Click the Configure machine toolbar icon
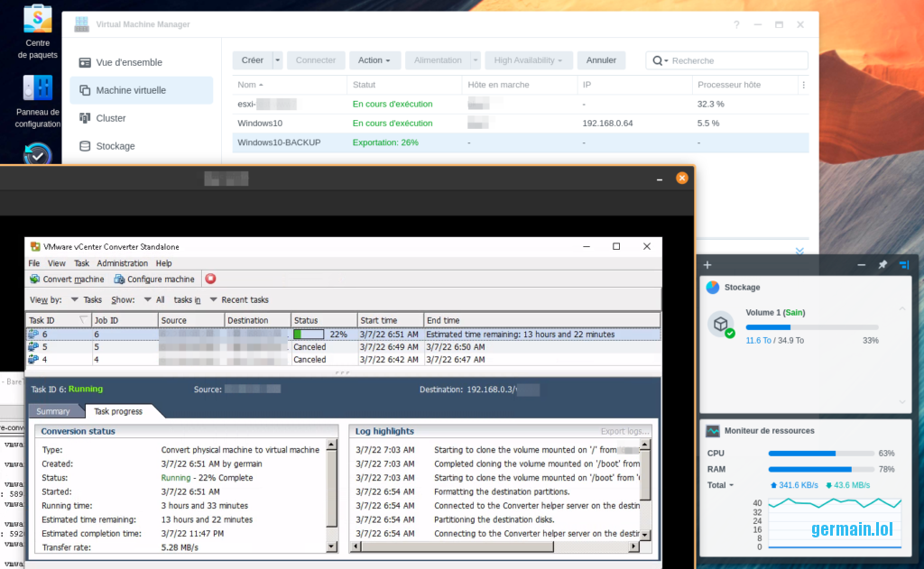This screenshot has width=924, height=569. click(120, 279)
